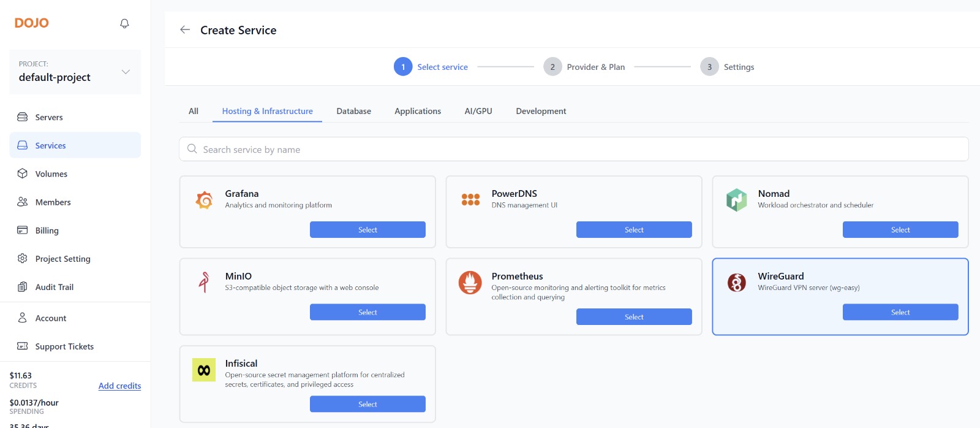Open notifications bell icon

pyautogui.click(x=124, y=23)
